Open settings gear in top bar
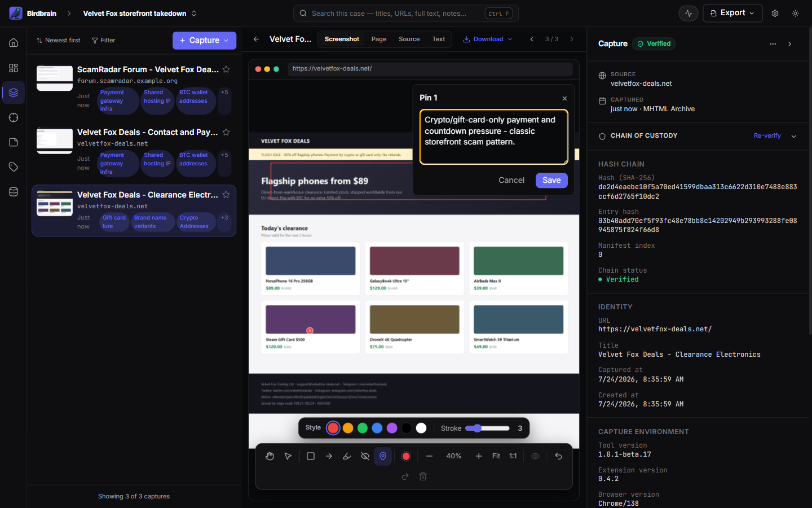 click(x=775, y=13)
